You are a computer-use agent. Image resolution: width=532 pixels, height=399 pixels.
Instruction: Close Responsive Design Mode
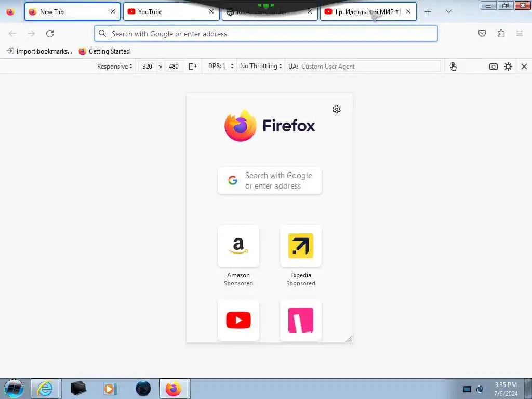click(x=524, y=66)
